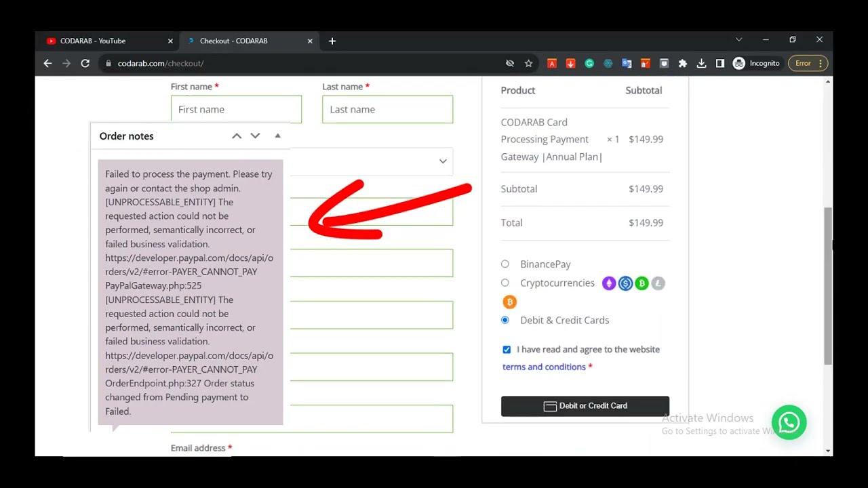Viewport: 868px width, 488px height.
Task: Open the red download-arrow extension
Action: tap(570, 63)
